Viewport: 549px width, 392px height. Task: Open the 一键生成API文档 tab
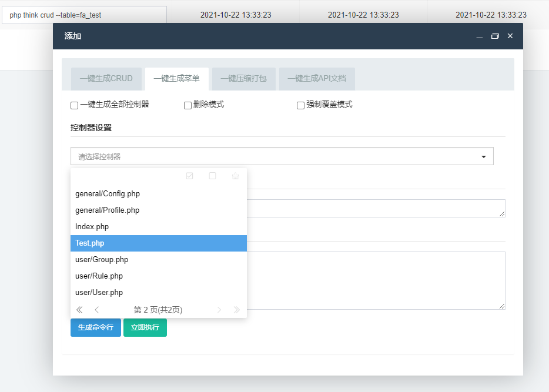coord(316,79)
